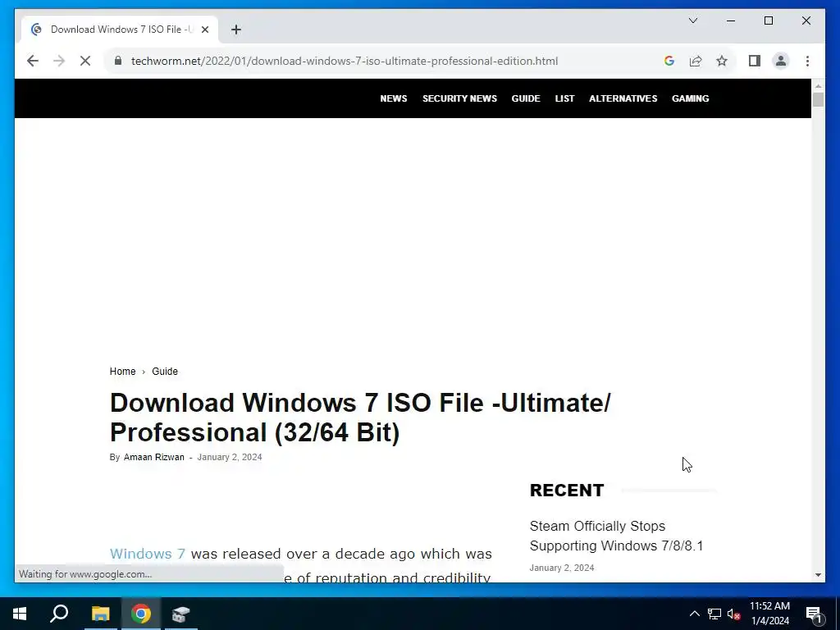Open Chrome's side panel icon

coord(755,61)
